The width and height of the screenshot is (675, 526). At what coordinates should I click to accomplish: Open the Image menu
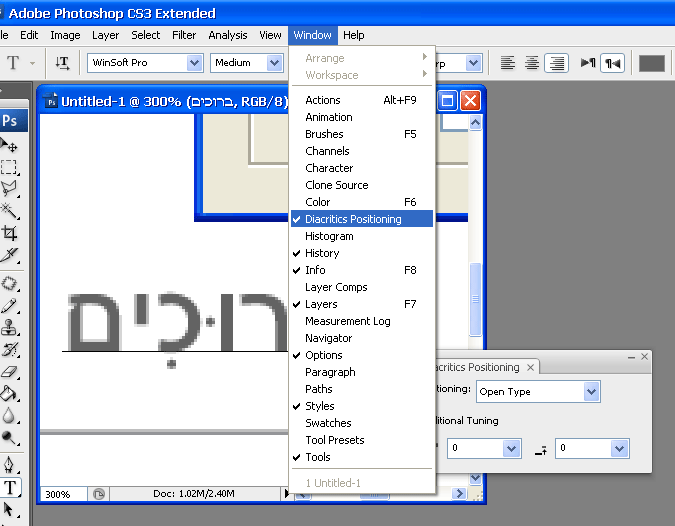click(65, 35)
